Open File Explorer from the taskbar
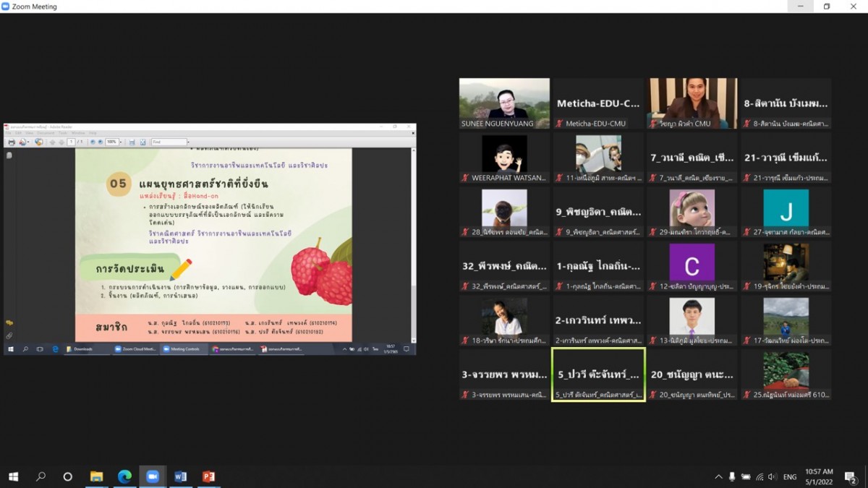 (96, 476)
